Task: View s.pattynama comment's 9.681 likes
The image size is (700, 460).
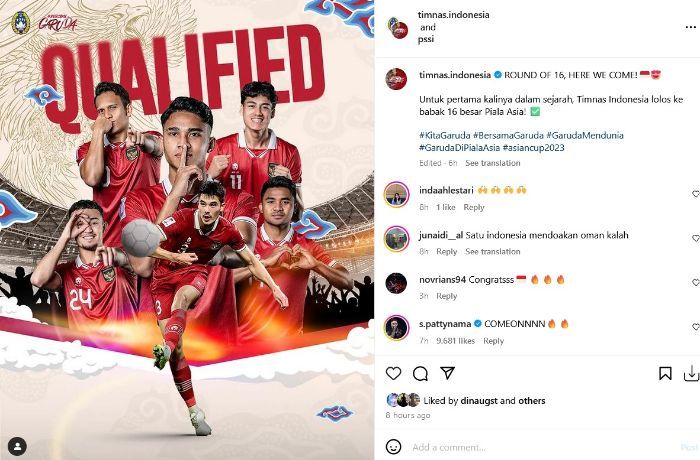Action: [455, 341]
